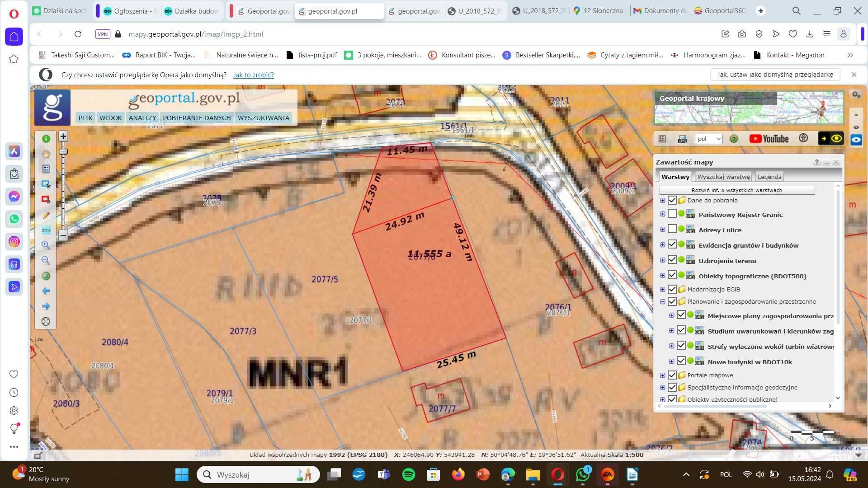Open Opera browser from Windows taskbar

pyautogui.click(x=558, y=474)
